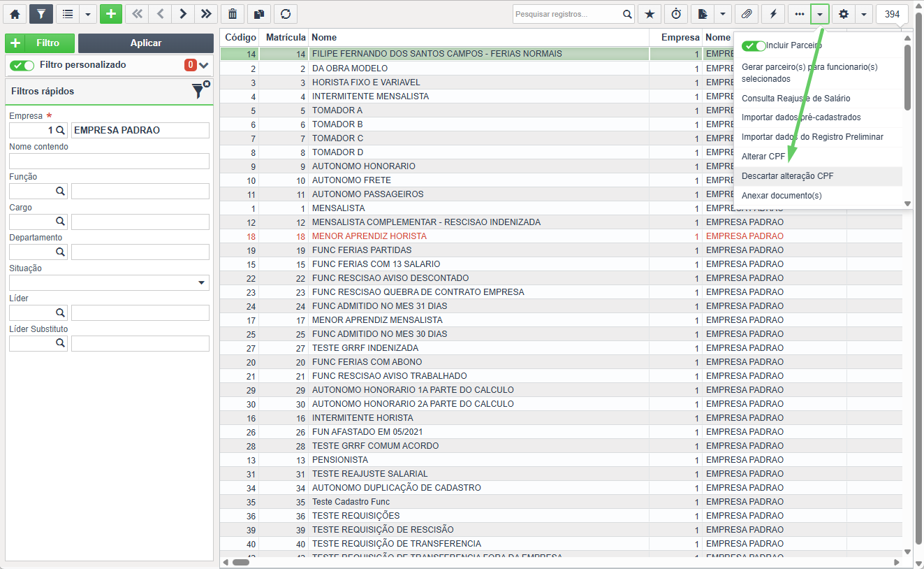Add a new Filtro

[x=40, y=43]
